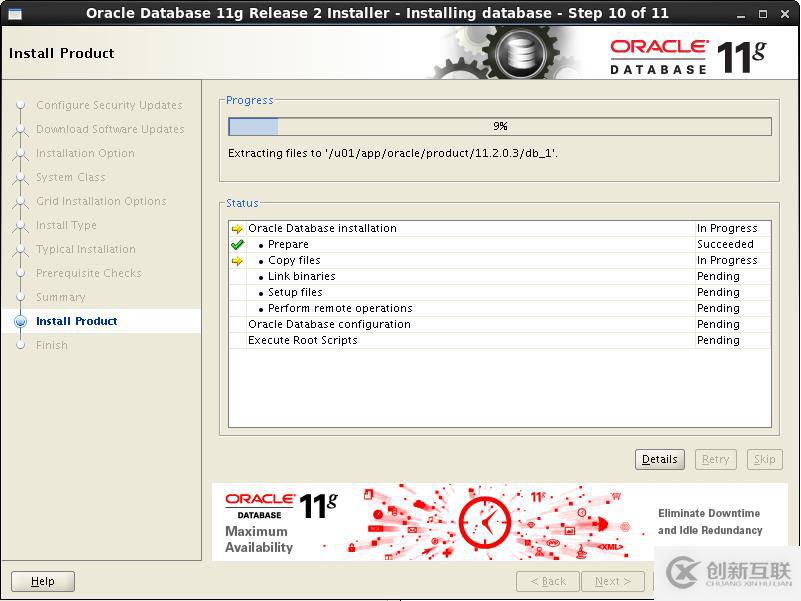Click 'Maximum Availability' banner text
This screenshot has height=601, width=801.
coord(258,539)
